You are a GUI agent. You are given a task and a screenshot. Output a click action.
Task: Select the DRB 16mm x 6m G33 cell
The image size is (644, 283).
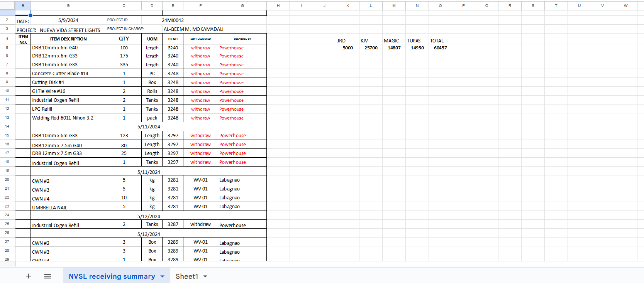tap(68, 65)
